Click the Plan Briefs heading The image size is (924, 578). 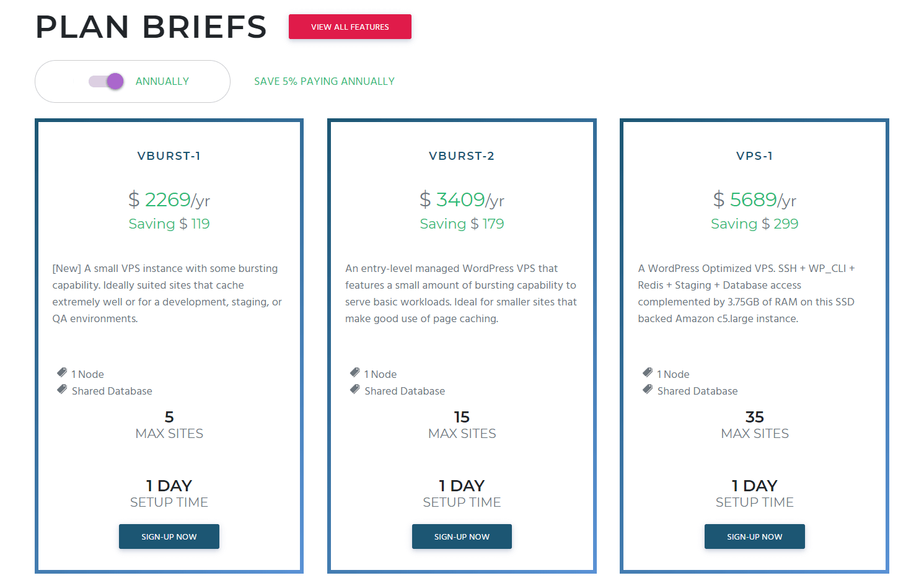[x=151, y=27]
